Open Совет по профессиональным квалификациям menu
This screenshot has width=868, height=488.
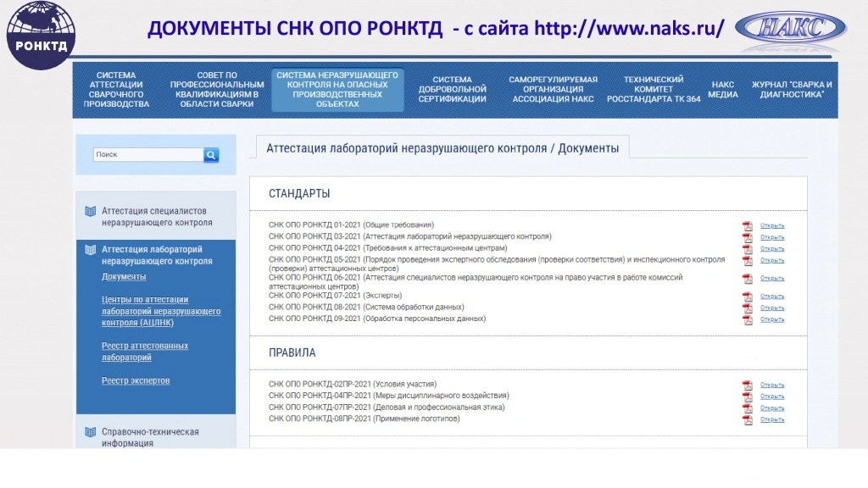click(x=217, y=90)
